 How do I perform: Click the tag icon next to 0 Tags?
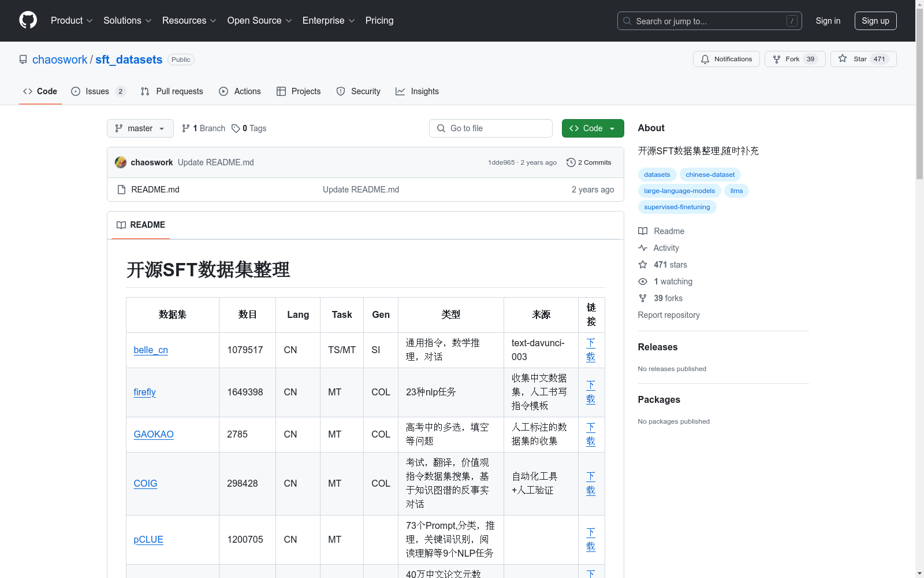236,128
